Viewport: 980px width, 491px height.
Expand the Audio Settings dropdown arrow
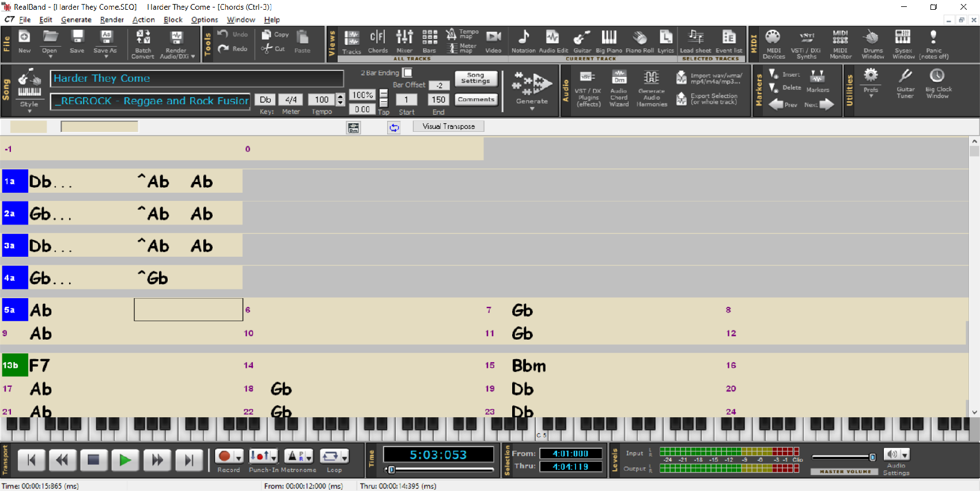[x=905, y=455]
